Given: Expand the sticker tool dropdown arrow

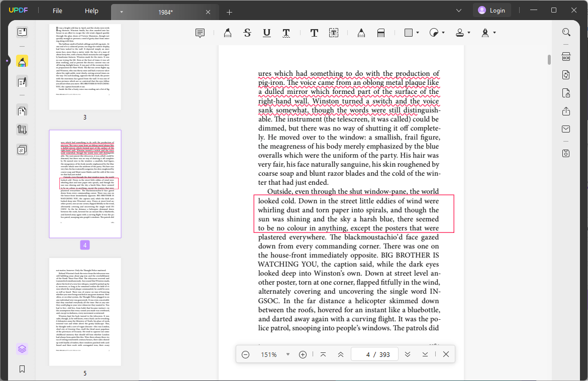Looking at the screenshot, I should coord(443,33).
